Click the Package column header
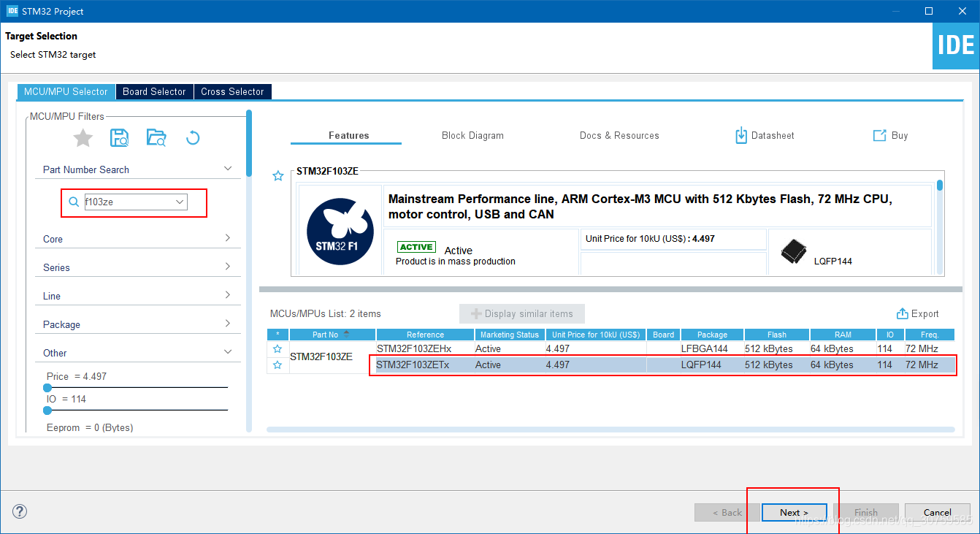The width and height of the screenshot is (980, 534). pos(712,335)
